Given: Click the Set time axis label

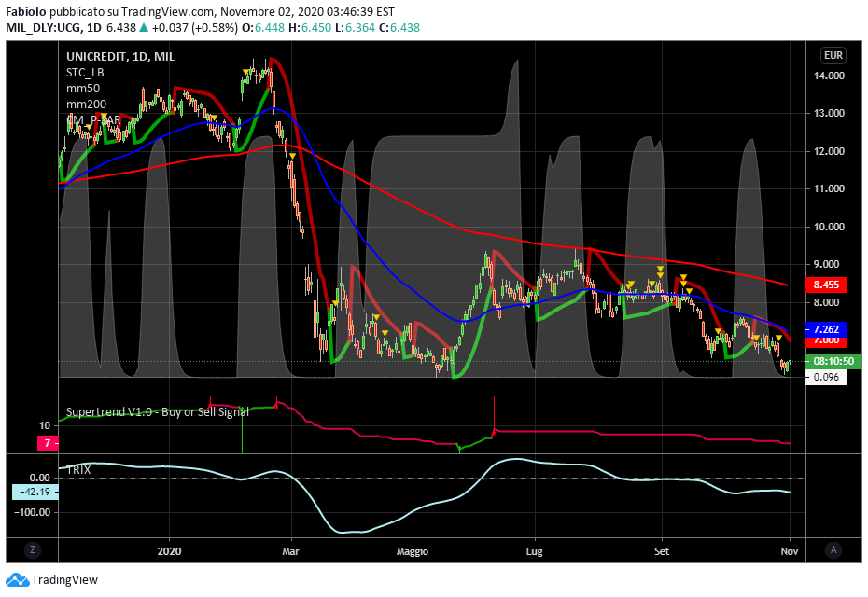Looking at the screenshot, I should pos(662,551).
